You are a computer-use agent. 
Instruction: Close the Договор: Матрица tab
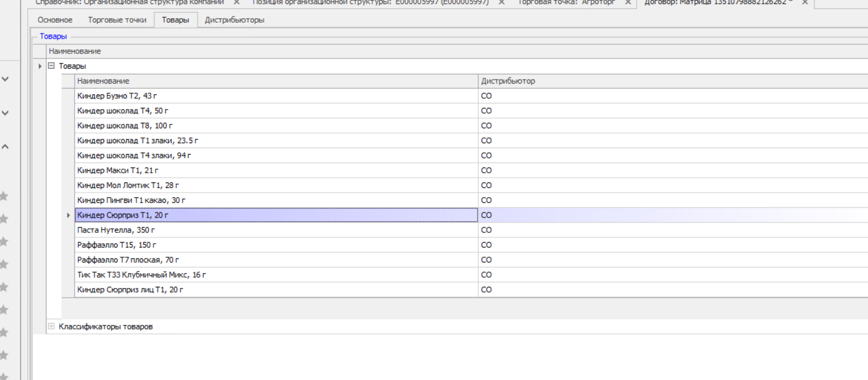tap(805, 2)
